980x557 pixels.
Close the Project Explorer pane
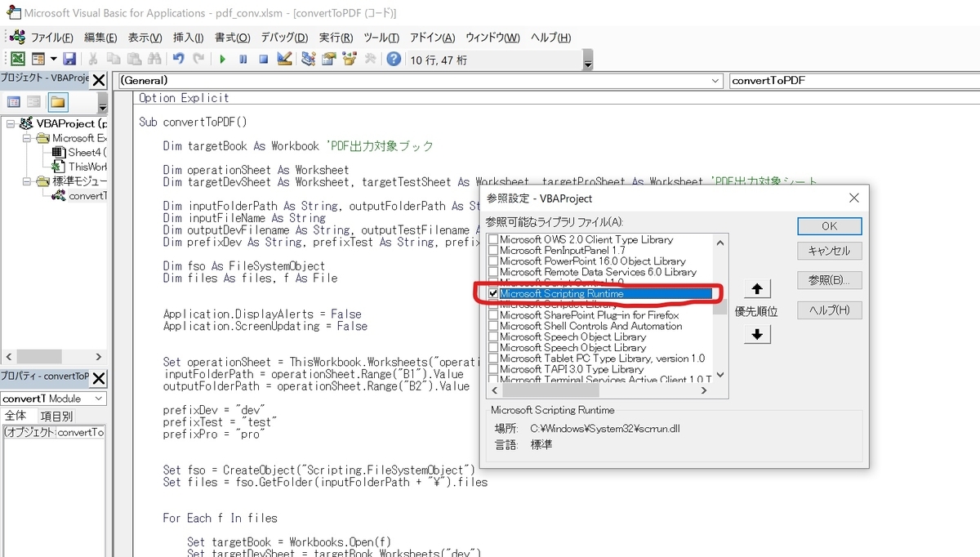(98, 80)
